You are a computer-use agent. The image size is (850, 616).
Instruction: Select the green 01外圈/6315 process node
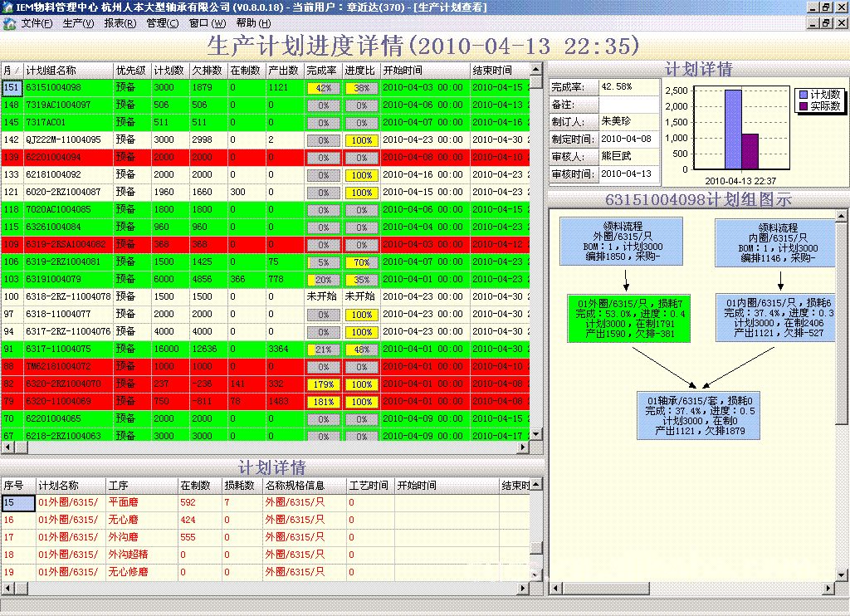629,318
